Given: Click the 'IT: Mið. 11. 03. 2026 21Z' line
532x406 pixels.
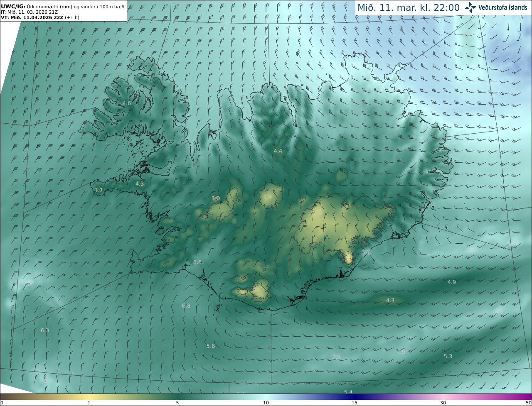Looking at the screenshot, I should click(x=29, y=12).
